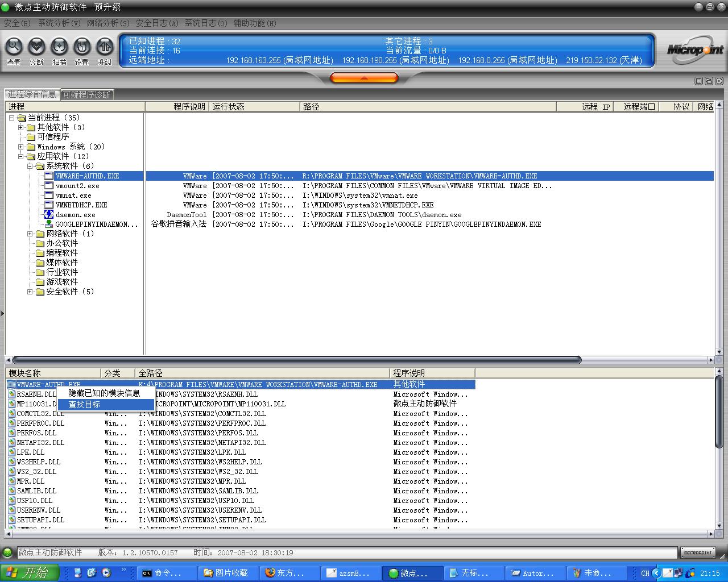Open the 系统日志(O) menu
Screen dimensions: 728x582
click(206, 23)
